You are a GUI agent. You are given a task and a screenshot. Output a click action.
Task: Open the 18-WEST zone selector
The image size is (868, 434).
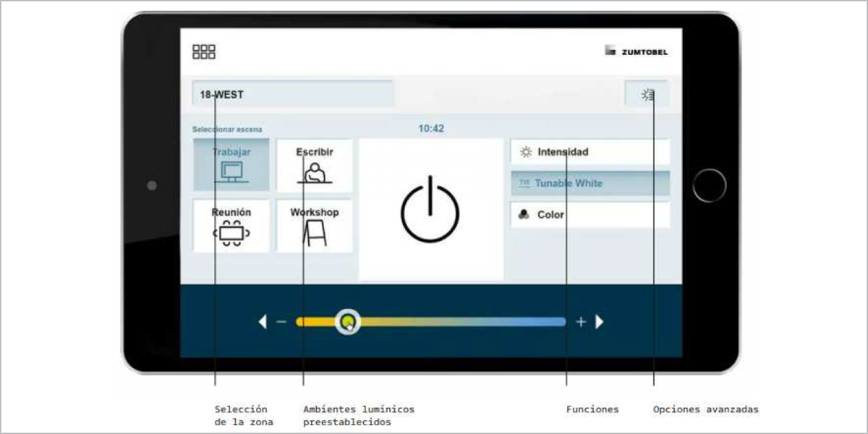[x=293, y=95]
